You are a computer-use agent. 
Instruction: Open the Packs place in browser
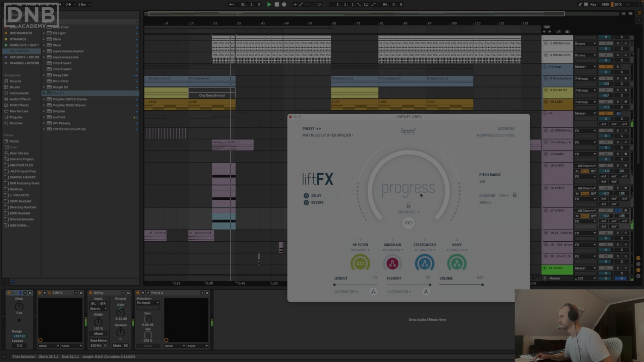14,141
